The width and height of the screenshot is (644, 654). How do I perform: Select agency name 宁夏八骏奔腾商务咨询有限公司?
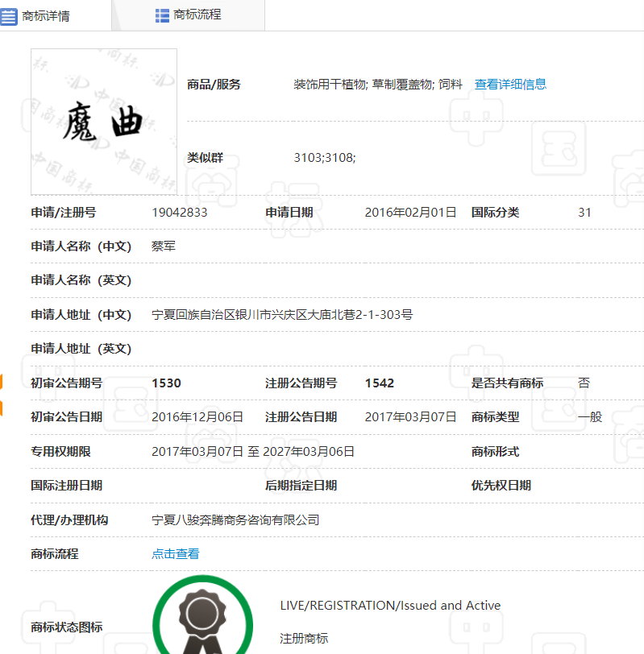pos(235,520)
